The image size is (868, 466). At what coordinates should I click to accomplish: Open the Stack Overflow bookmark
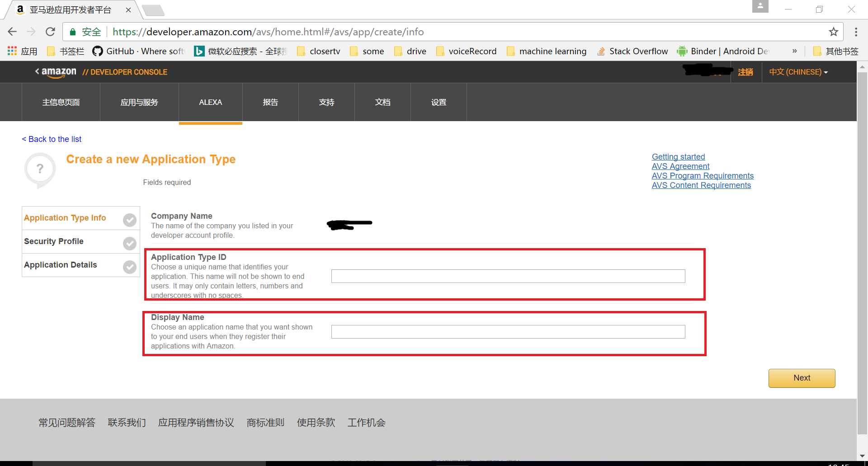[632, 51]
